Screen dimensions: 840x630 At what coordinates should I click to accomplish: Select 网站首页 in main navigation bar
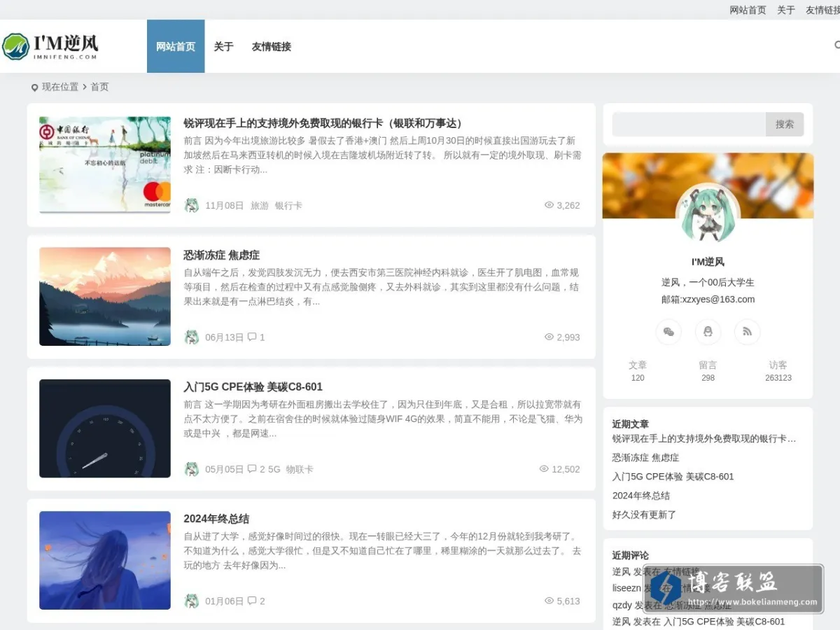[176, 46]
